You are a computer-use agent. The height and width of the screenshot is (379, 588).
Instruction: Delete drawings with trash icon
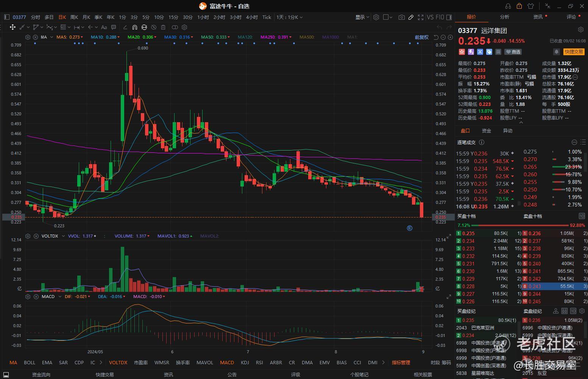click(x=163, y=27)
